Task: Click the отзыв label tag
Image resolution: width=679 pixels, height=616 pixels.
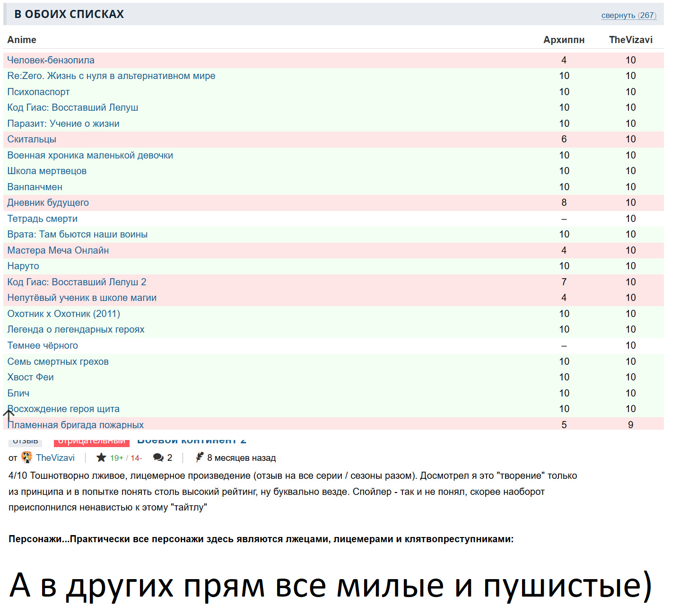Action: click(25, 441)
